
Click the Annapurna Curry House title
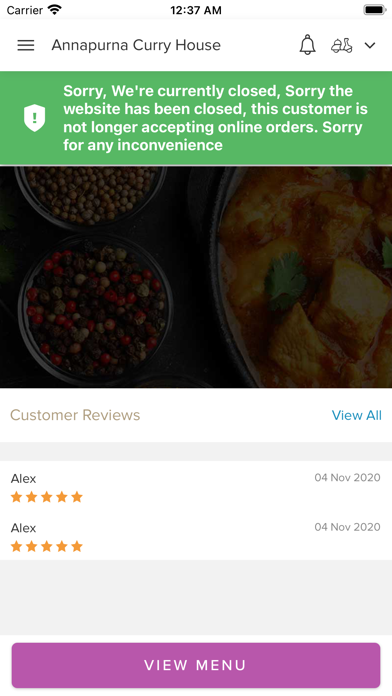coord(136,45)
